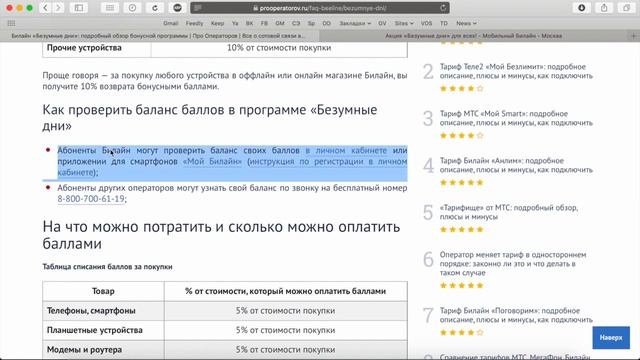Click the rotate arrow toolbar button
Screen dimensions: 640x360
[155, 8]
